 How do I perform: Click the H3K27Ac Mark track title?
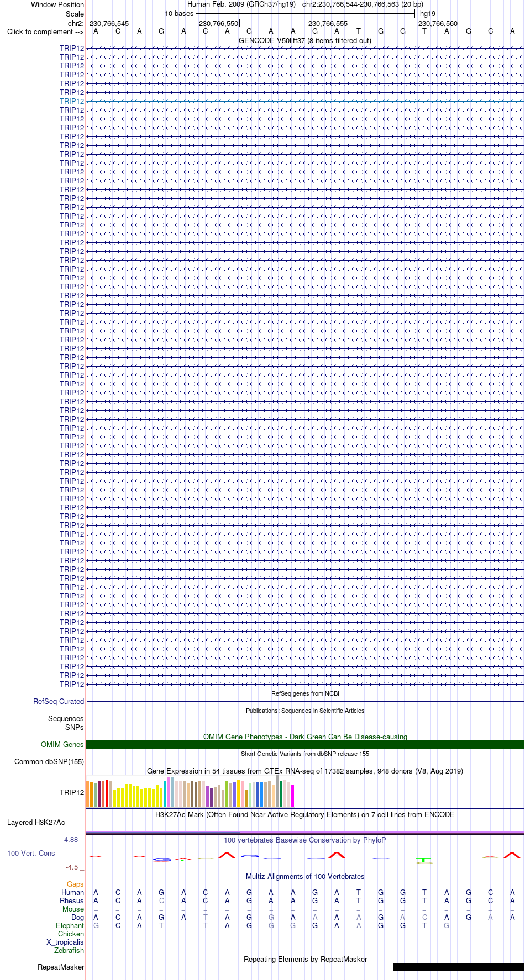click(x=305, y=815)
